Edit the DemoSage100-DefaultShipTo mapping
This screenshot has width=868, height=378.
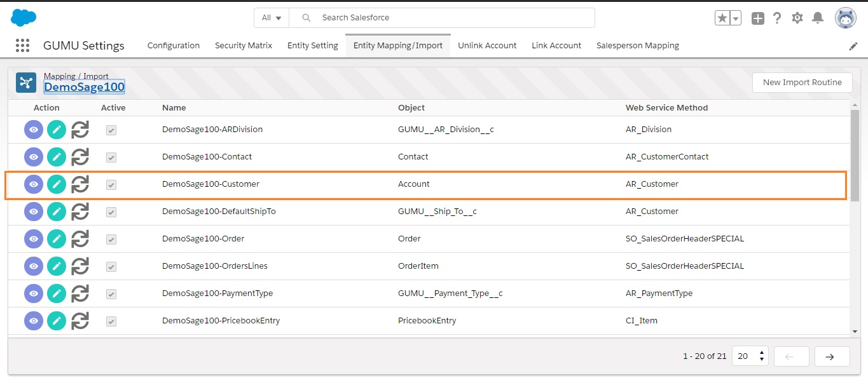click(57, 212)
